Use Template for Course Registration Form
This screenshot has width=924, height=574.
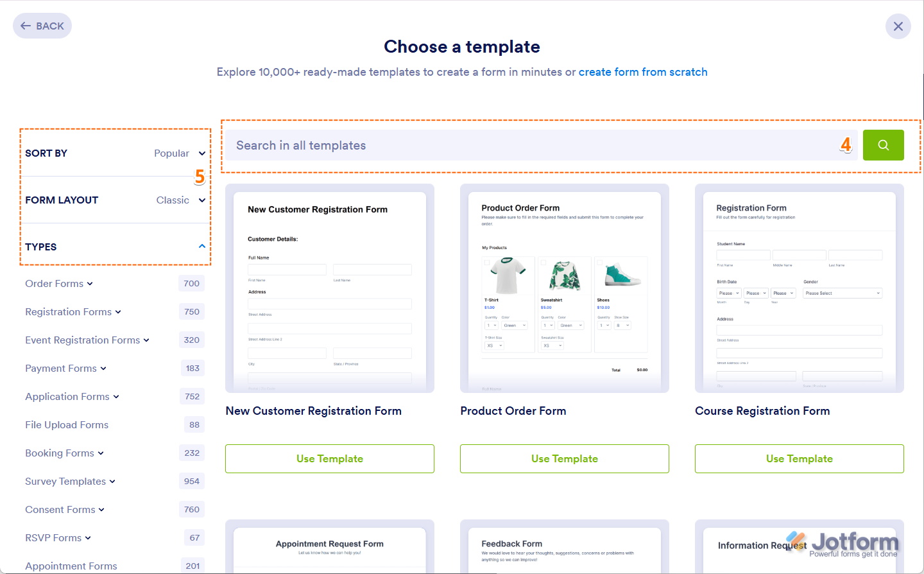(x=799, y=458)
